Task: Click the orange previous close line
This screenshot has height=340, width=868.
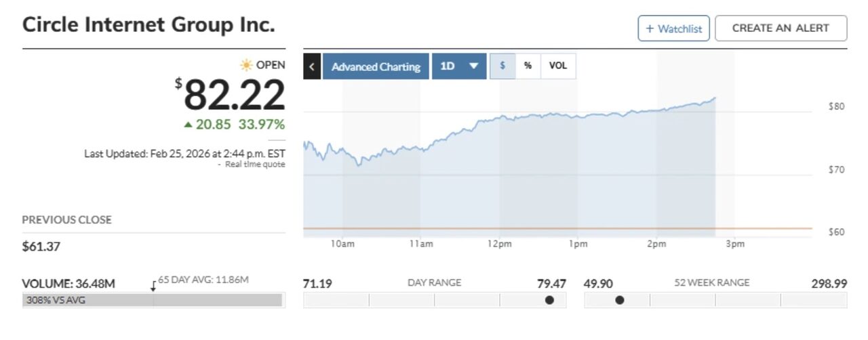Action: [556, 228]
